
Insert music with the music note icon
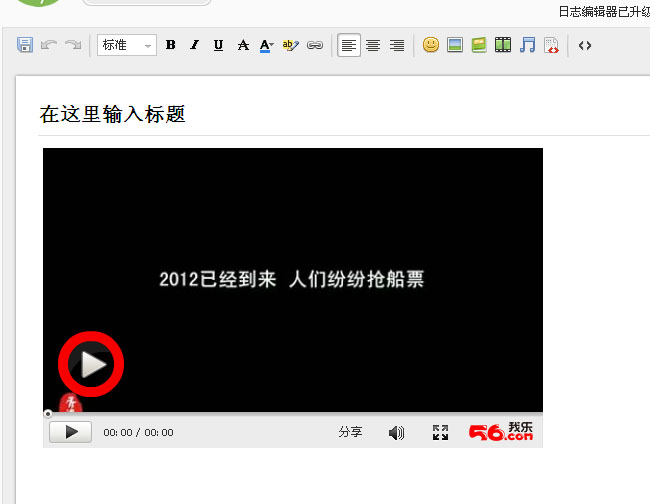click(x=527, y=45)
